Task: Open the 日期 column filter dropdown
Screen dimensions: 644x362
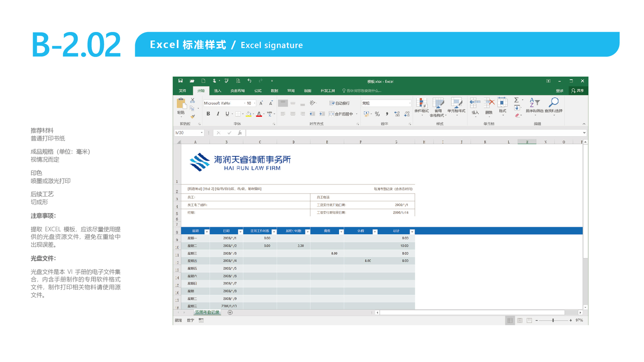Action: coord(240,231)
